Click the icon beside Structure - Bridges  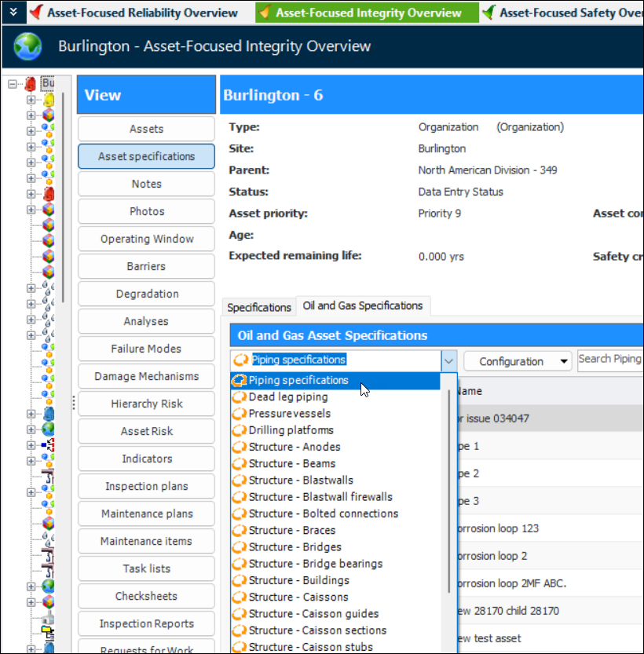coord(240,547)
